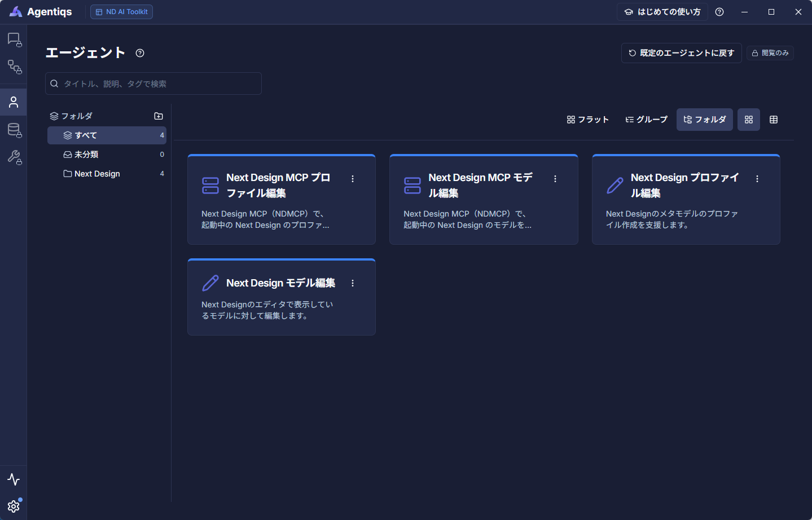Click the search magnifier icon
812x520 pixels.
coord(55,83)
